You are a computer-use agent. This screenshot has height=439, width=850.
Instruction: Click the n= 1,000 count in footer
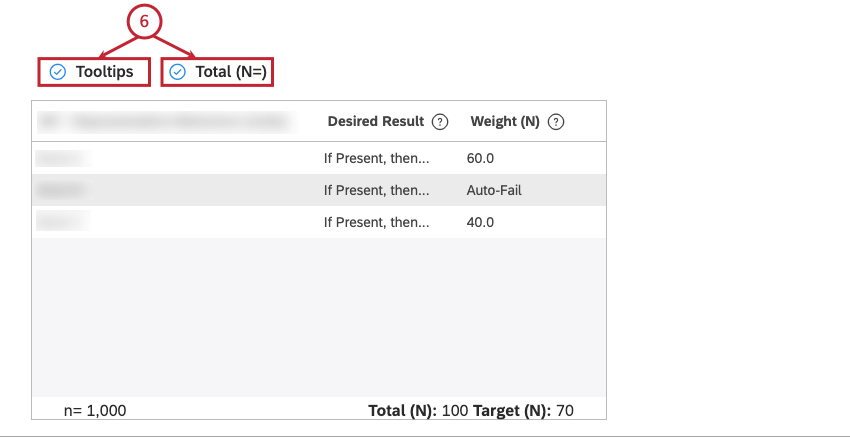pyautogui.click(x=95, y=411)
